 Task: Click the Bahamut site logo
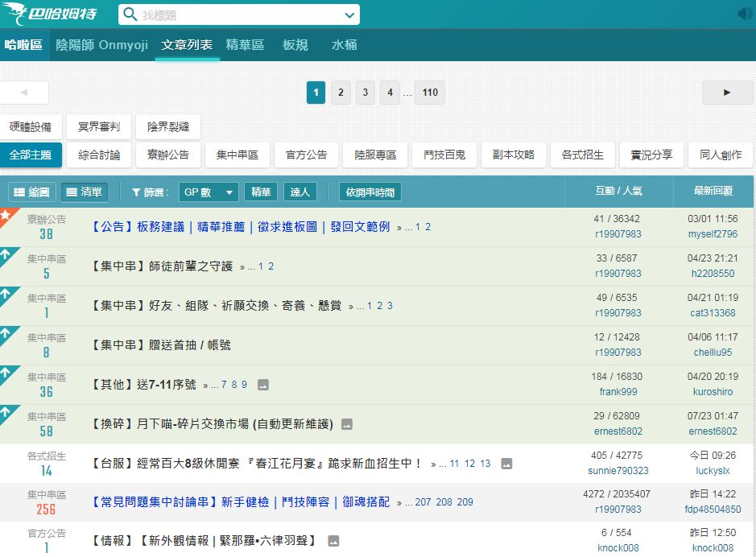[x=56, y=14]
